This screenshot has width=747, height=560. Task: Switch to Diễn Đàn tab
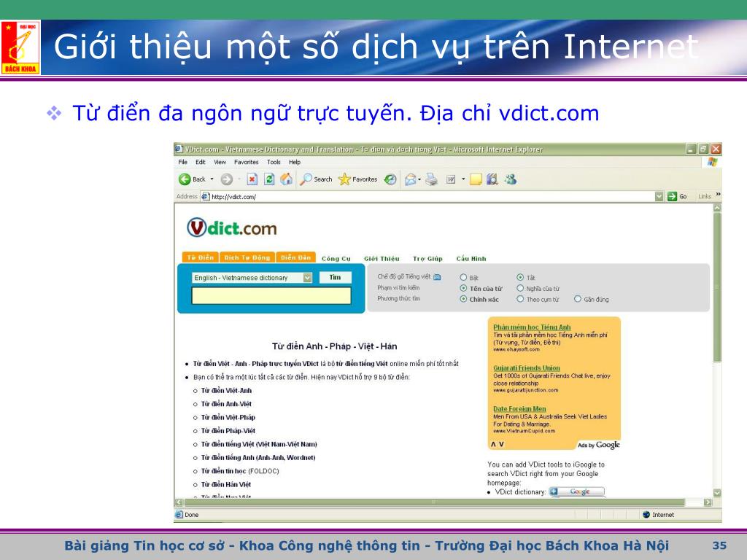[296, 257]
